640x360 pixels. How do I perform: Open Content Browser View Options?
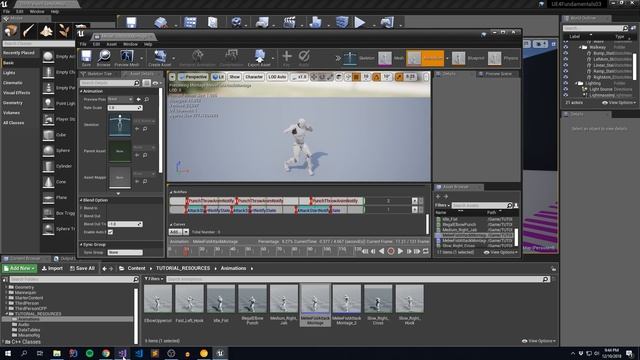point(538,341)
